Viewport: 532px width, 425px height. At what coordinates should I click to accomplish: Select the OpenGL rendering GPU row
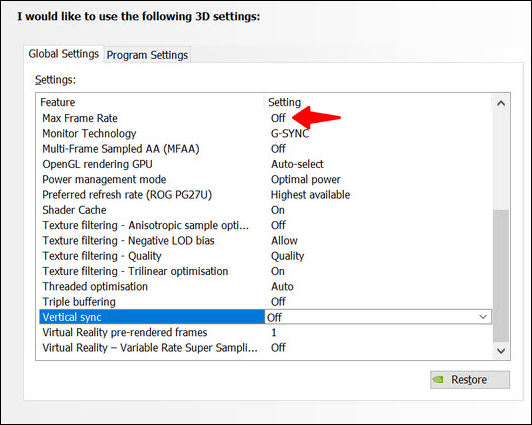265,164
